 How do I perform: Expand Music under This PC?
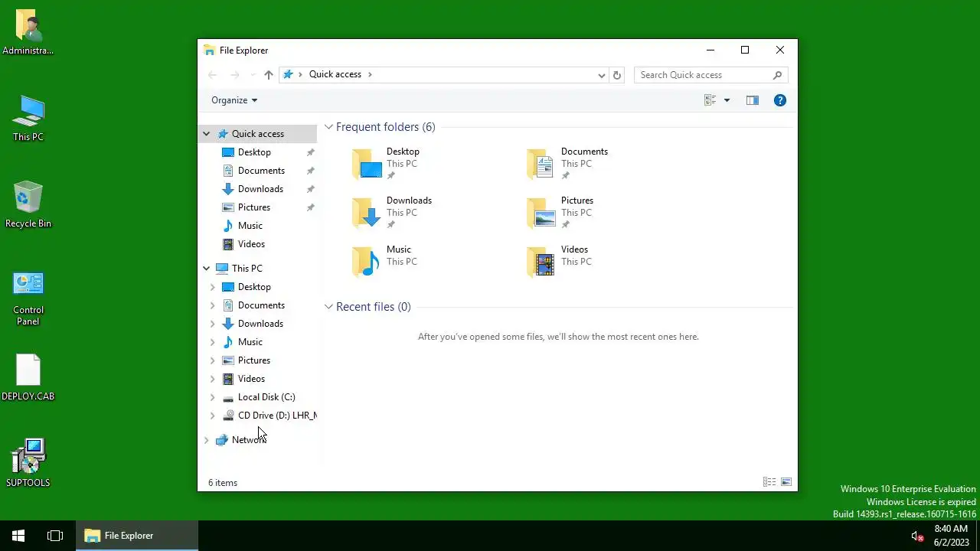tap(212, 342)
